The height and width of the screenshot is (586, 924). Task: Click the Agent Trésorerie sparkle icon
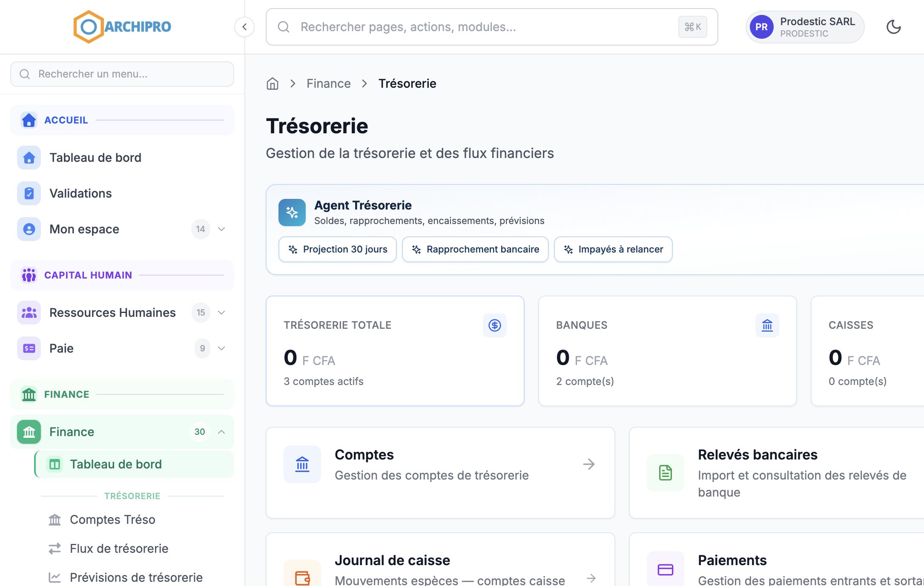click(292, 213)
